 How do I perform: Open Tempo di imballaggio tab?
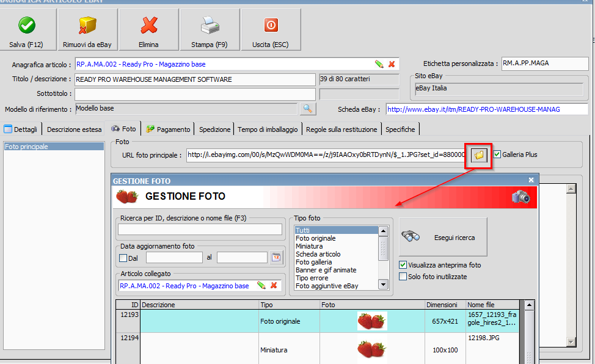pyautogui.click(x=268, y=129)
